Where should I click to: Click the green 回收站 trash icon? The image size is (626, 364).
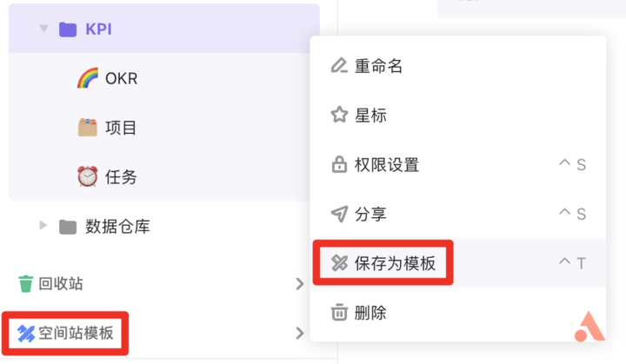pos(25,284)
